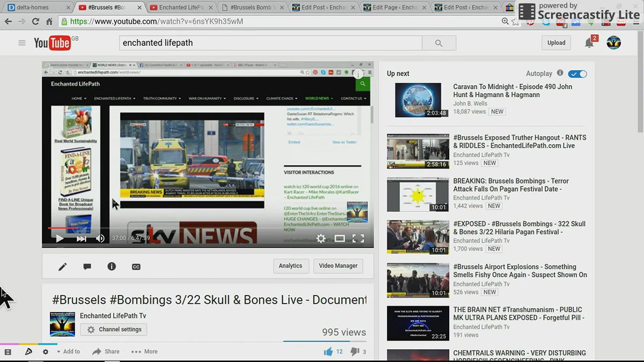Click the Screencastify gear settings icon

[46, 352]
